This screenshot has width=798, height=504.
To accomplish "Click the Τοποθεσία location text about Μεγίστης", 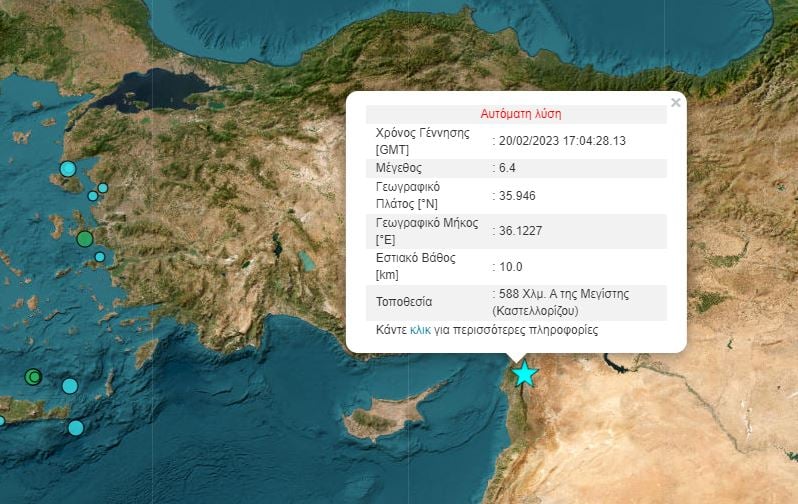I will point(561,302).
